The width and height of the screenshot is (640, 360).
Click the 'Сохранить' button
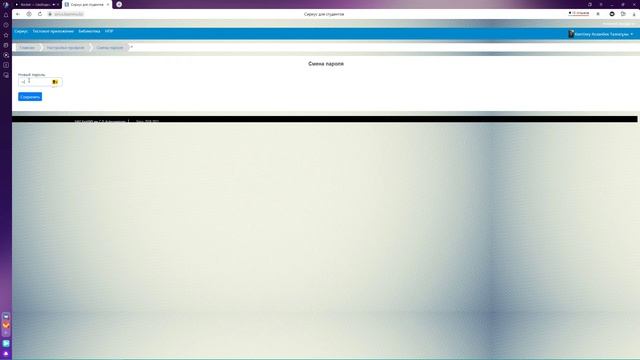tap(30, 97)
